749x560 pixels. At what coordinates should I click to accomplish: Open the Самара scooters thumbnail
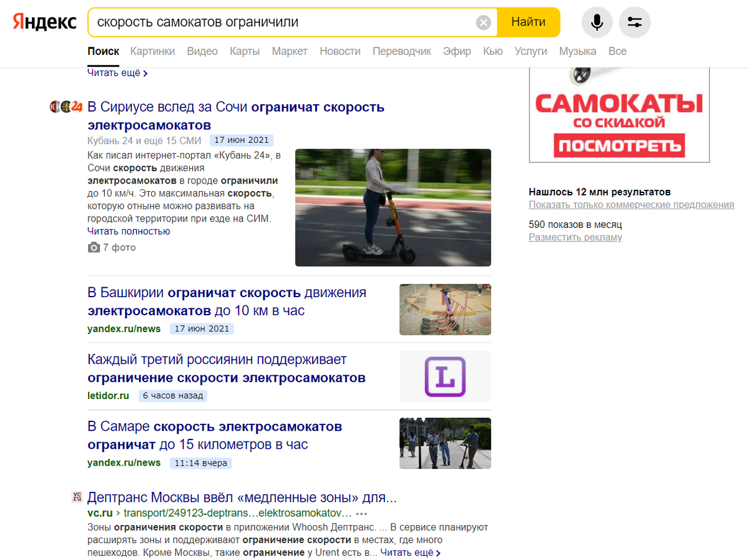click(445, 443)
